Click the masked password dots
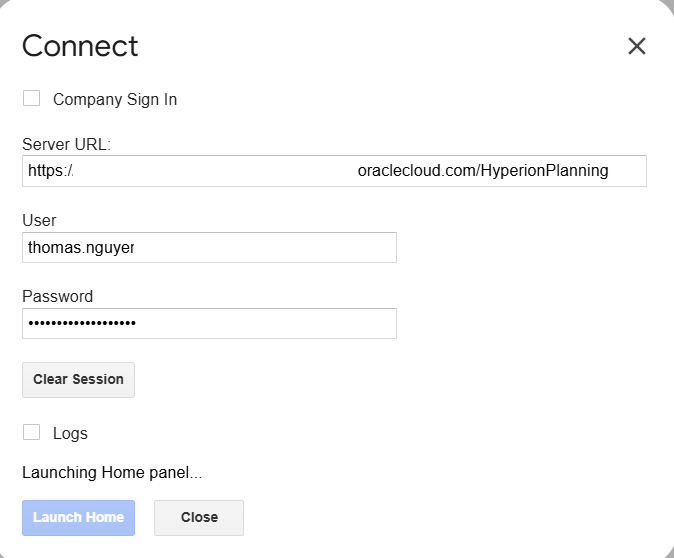This screenshot has height=558, width=674. (x=82, y=323)
